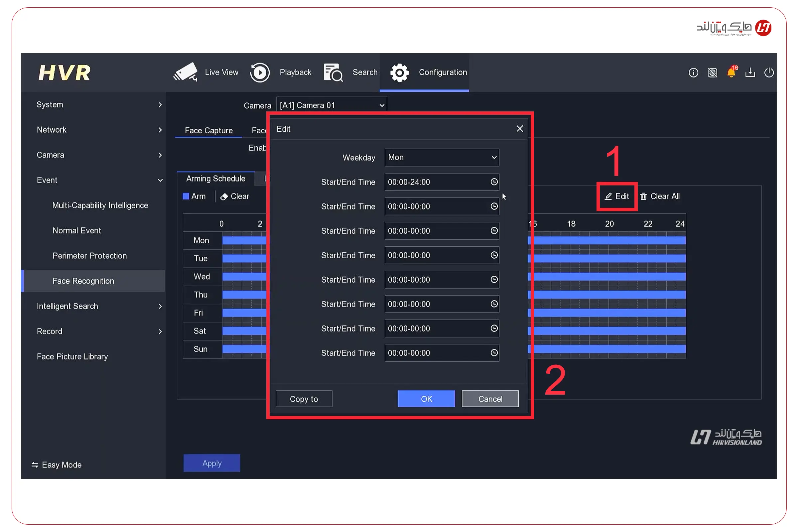Click the download/export icon in top bar
The width and height of the screenshot is (798, 532).
coord(750,72)
